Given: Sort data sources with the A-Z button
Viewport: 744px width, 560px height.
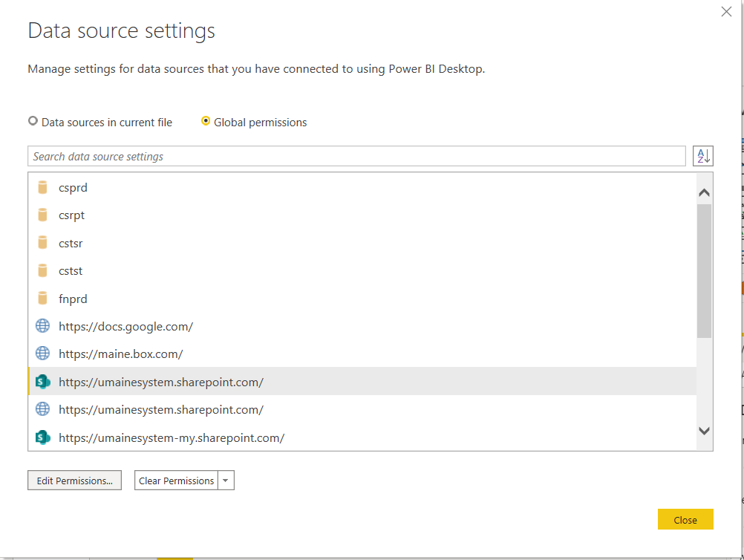Looking at the screenshot, I should tap(702, 156).
